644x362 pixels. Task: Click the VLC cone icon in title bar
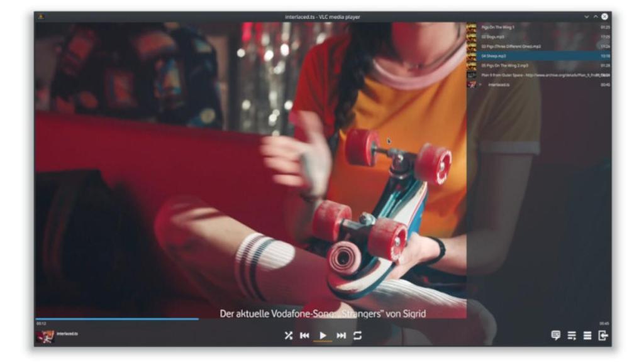click(41, 17)
